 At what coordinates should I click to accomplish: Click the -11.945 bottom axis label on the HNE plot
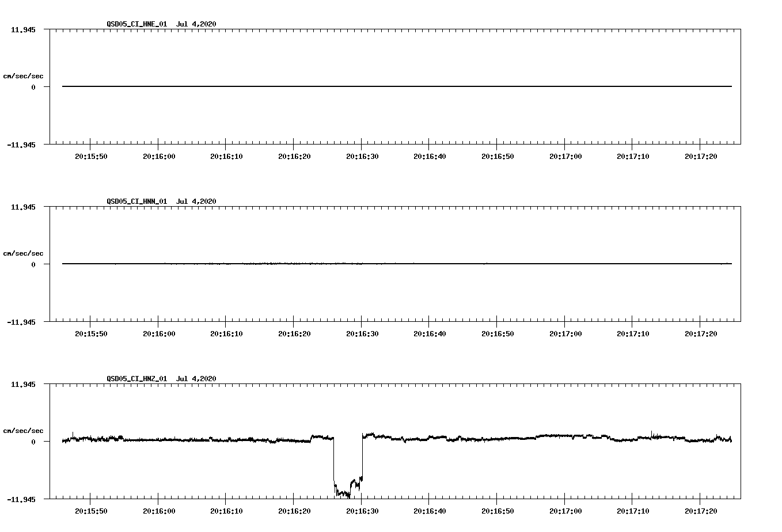(21, 145)
